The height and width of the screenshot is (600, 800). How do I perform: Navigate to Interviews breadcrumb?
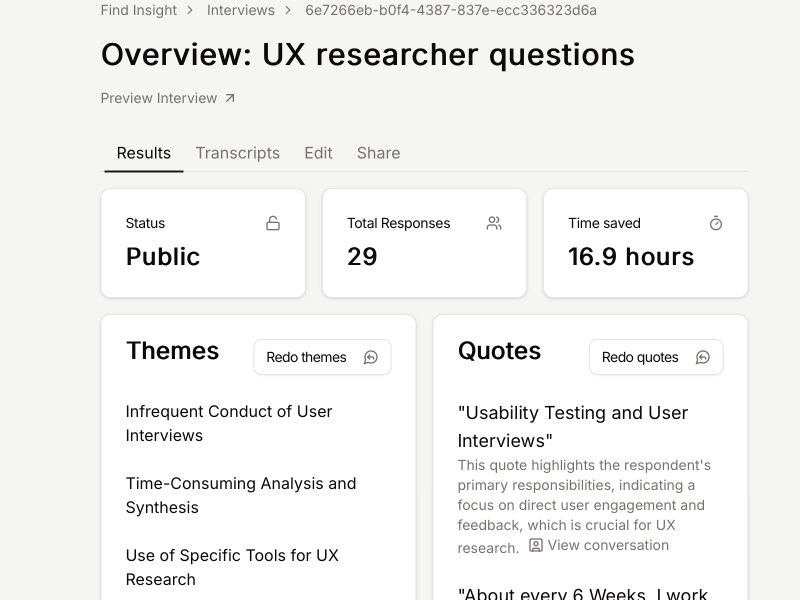tap(241, 10)
